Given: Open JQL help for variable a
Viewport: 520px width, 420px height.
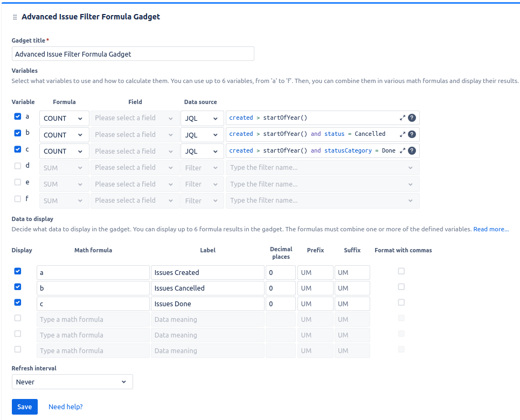Looking at the screenshot, I should [412, 118].
